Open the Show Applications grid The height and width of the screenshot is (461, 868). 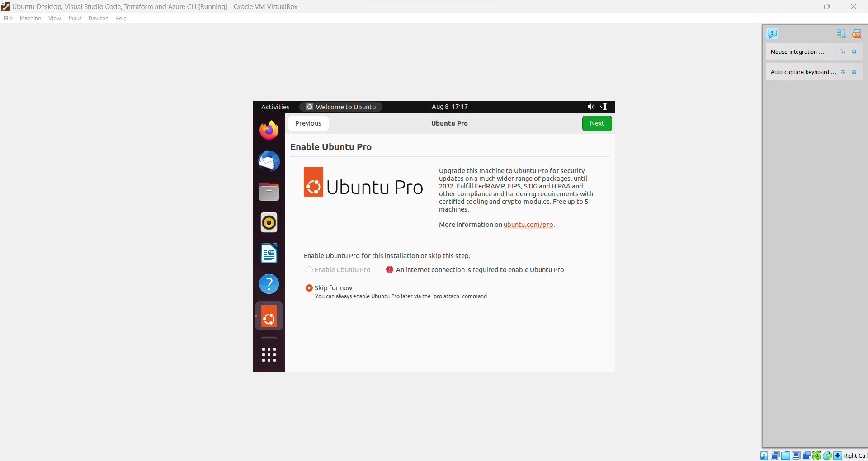[x=269, y=355]
